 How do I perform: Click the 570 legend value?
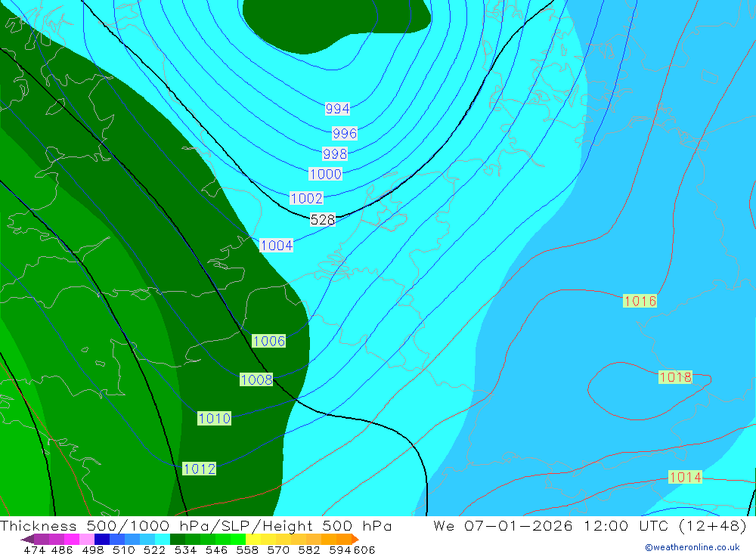278,549
